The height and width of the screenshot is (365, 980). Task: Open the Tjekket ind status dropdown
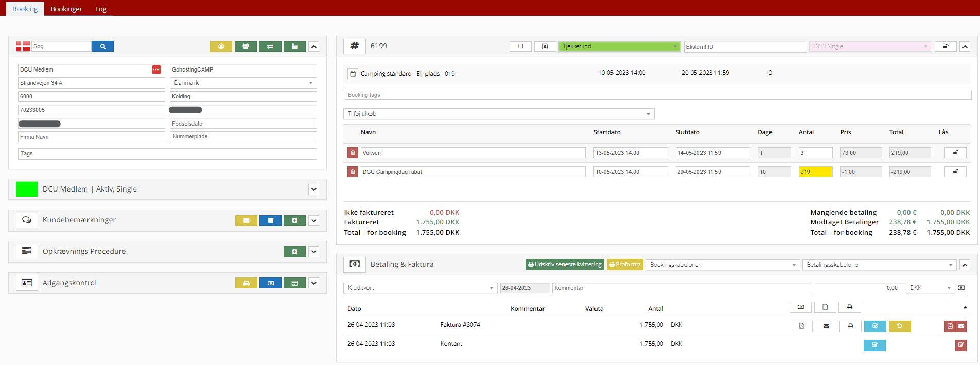619,46
